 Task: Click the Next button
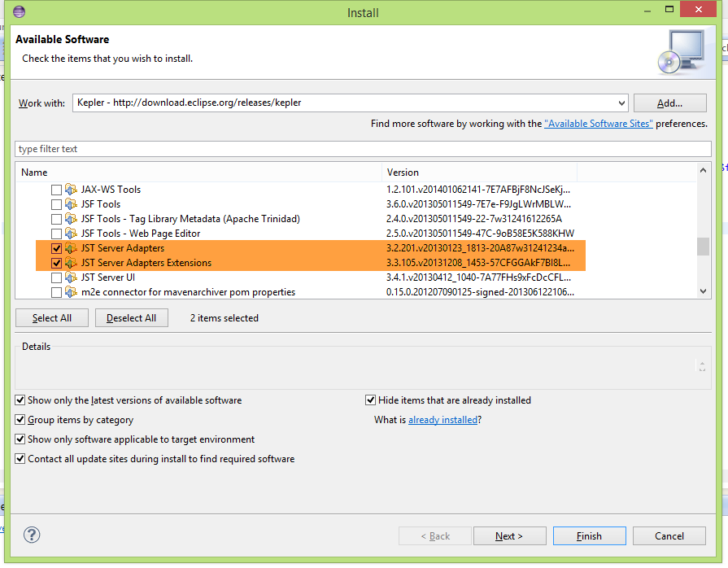[x=509, y=536]
